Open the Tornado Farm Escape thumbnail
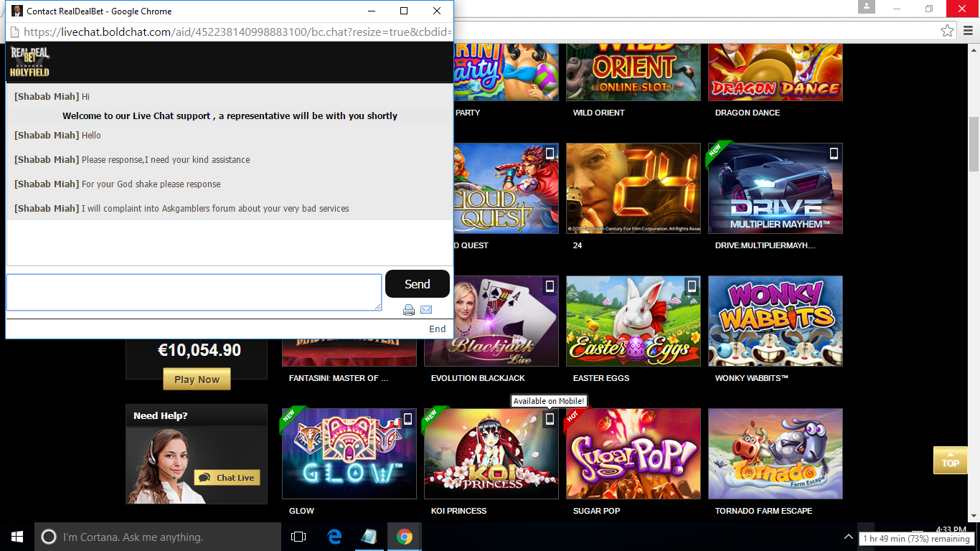This screenshot has width=980, height=551. pyautogui.click(x=776, y=454)
